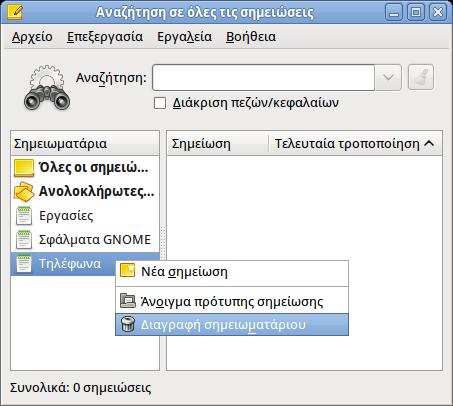Click the Σημειωματάρια column header

click(x=85, y=144)
